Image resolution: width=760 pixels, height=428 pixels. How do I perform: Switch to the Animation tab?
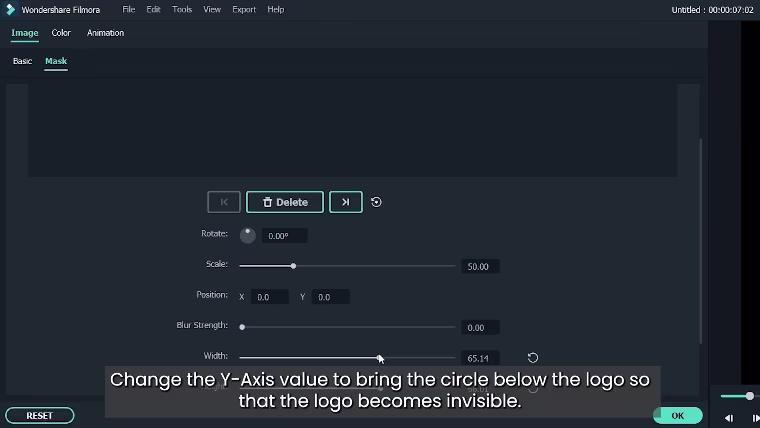[x=105, y=33]
